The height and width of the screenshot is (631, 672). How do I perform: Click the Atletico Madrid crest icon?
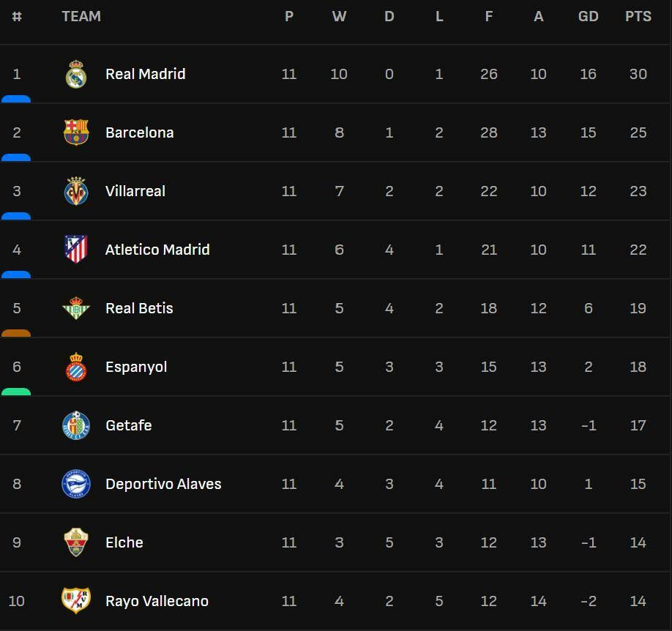point(76,250)
